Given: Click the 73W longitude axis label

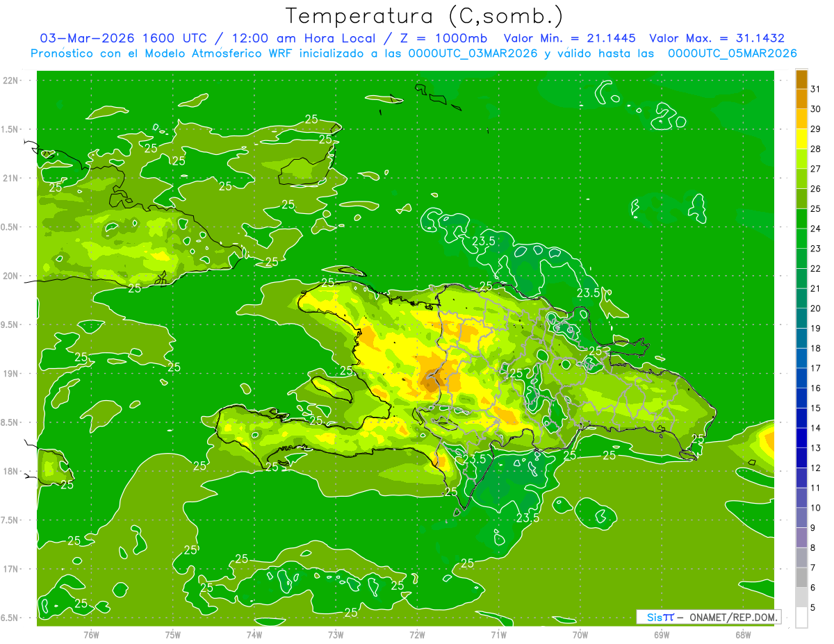Looking at the screenshot, I should coord(336,634).
